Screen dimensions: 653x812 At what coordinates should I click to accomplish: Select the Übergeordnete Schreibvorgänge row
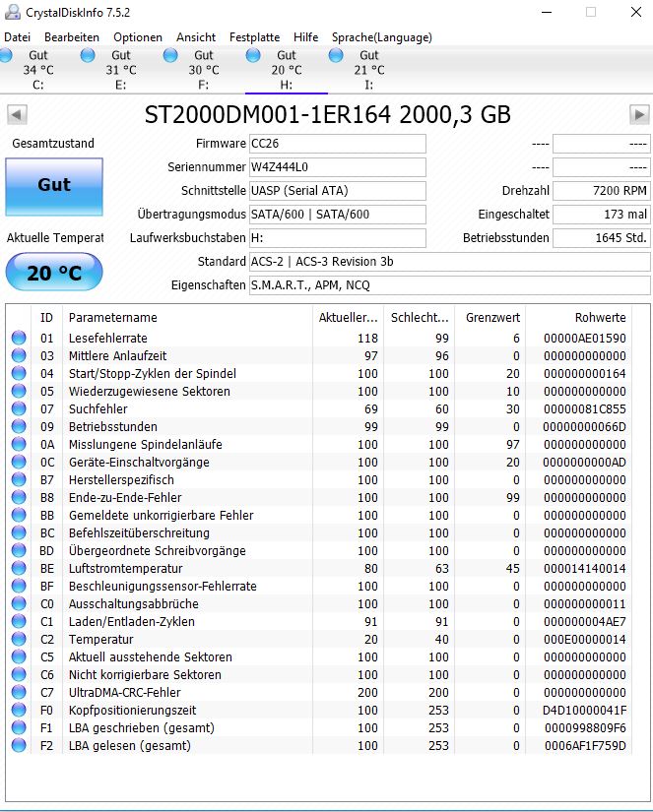(x=319, y=550)
